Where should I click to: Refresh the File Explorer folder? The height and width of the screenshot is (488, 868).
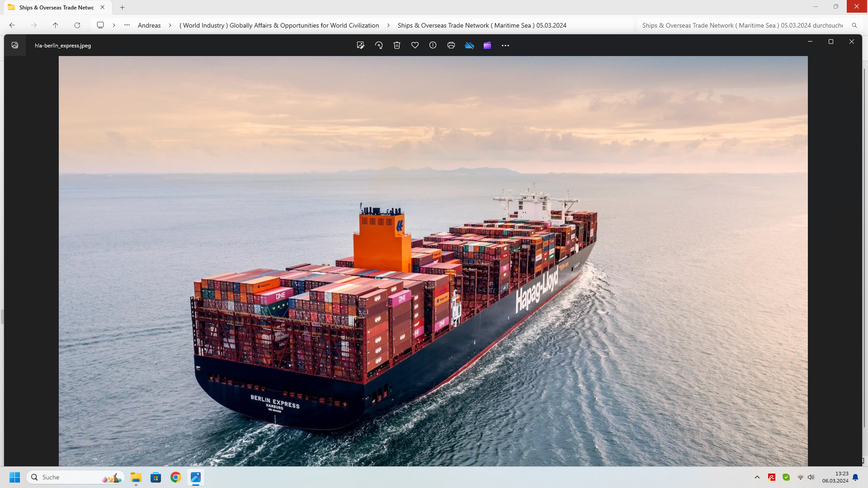click(x=77, y=25)
